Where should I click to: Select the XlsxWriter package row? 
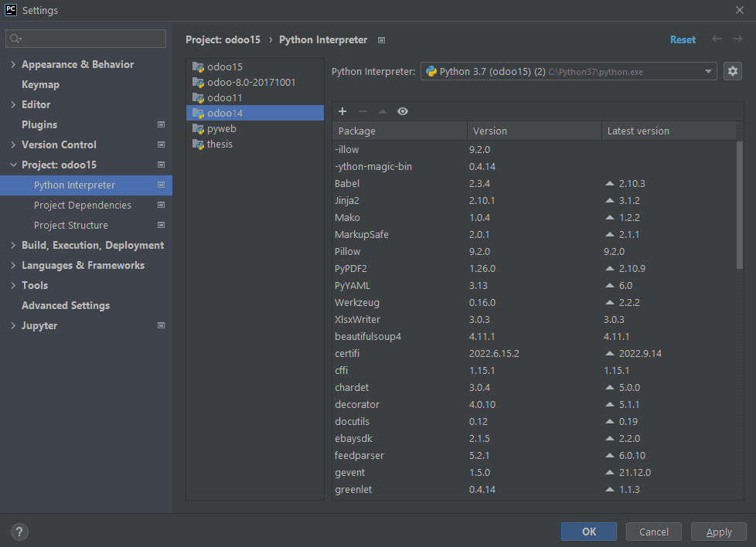click(x=534, y=320)
